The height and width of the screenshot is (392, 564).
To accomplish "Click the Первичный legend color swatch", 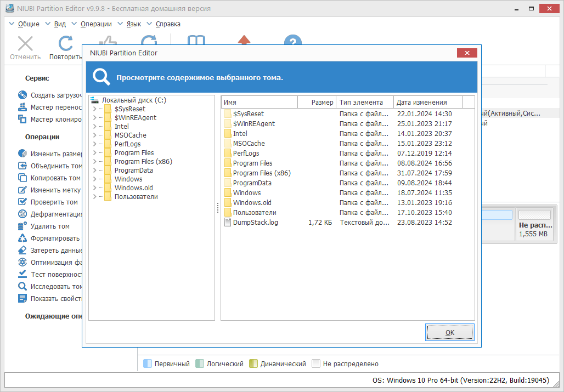I will 148,363.
